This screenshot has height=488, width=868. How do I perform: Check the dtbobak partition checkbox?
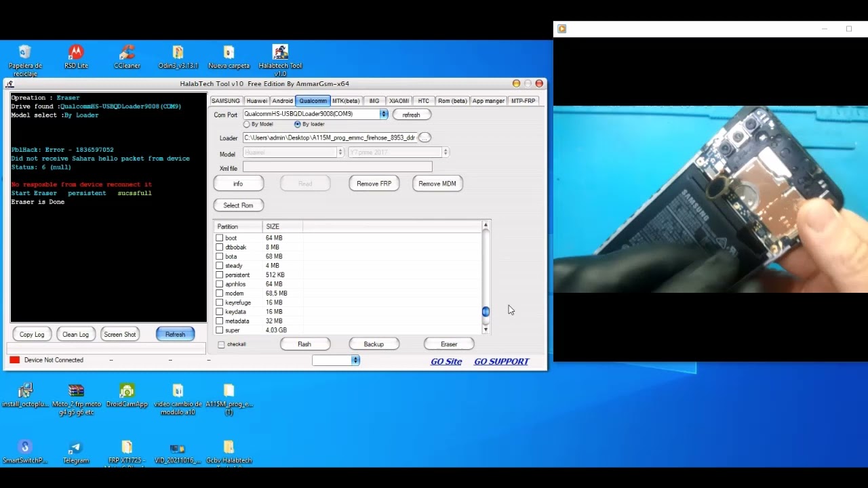tap(219, 247)
